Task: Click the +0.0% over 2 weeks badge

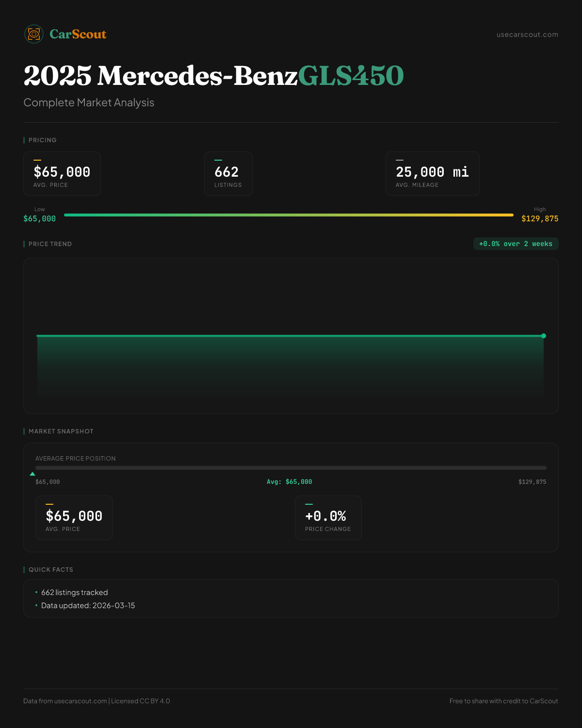Action: 516,244
